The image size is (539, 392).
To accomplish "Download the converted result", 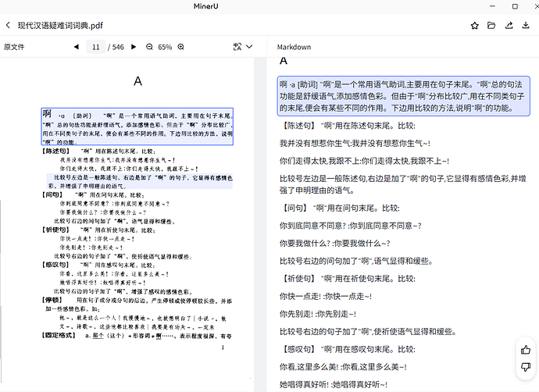I will [x=526, y=26].
